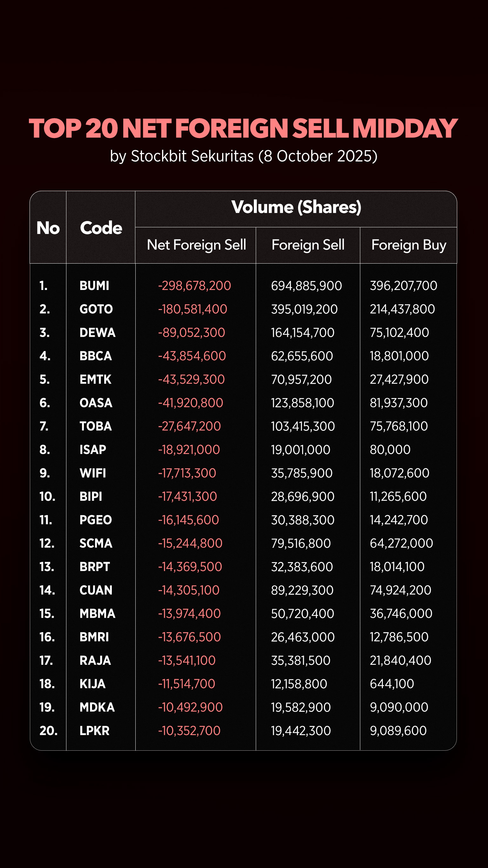Click the Volume (Shares) header
488x868 pixels.
[x=296, y=207]
